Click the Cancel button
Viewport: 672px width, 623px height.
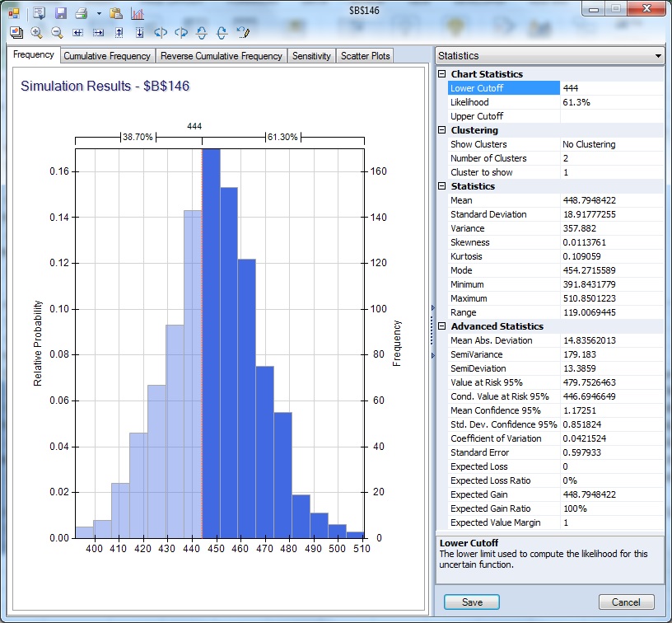tap(626, 602)
